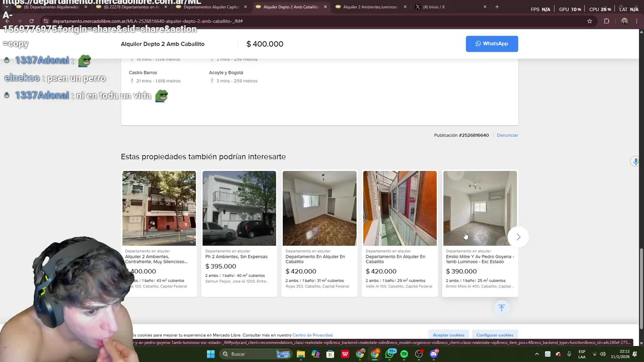Open the $420.000 Rojas 353 listing photo
This screenshot has width=644, height=362.
click(319, 208)
